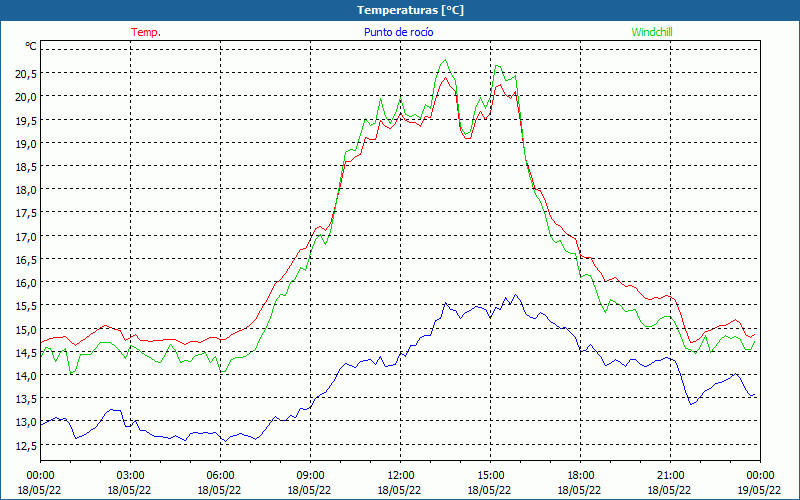Click the 20,5 y-axis value
The height and width of the screenshot is (500, 800).
[26, 74]
